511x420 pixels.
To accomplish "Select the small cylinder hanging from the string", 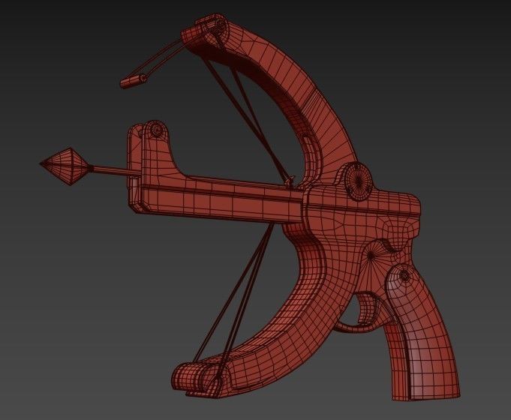I will click(134, 81).
